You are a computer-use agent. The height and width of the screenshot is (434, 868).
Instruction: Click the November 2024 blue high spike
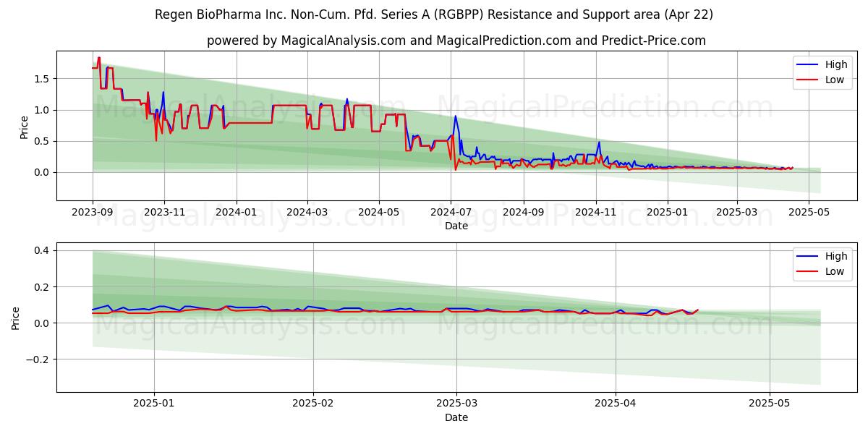coord(599,142)
